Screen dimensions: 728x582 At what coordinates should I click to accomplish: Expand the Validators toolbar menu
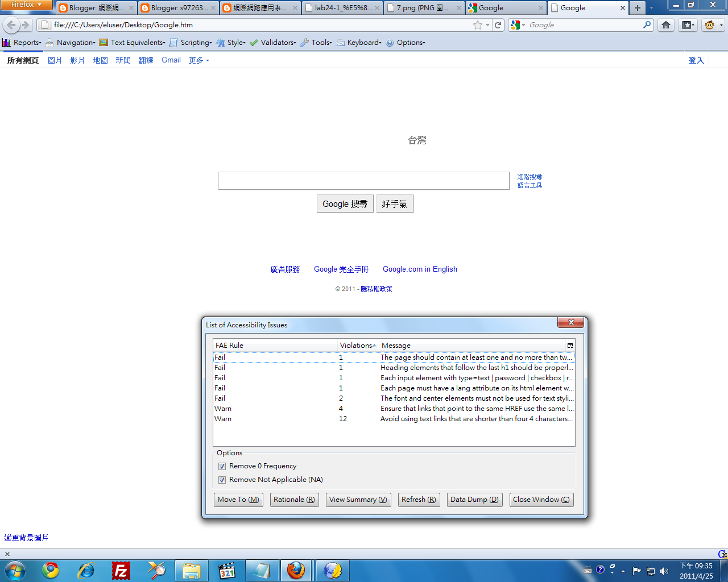[272, 43]
